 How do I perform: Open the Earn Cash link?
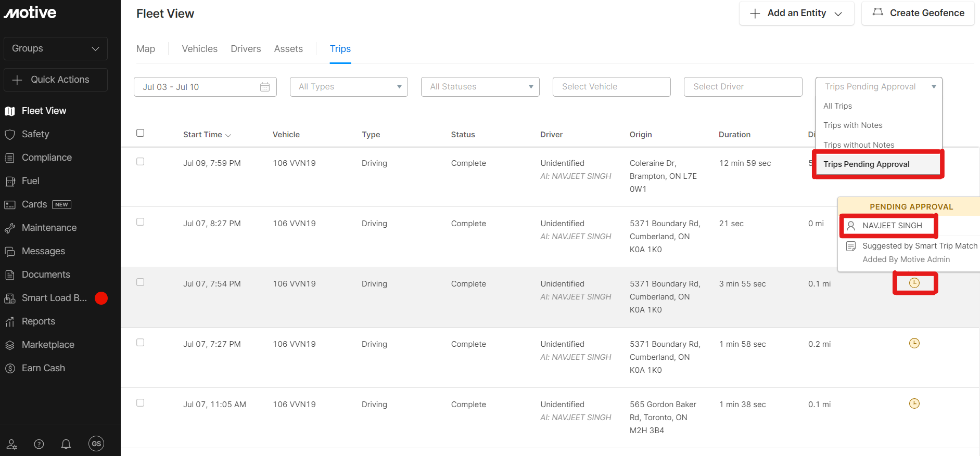pyautogui.click(x=43, y=368)
